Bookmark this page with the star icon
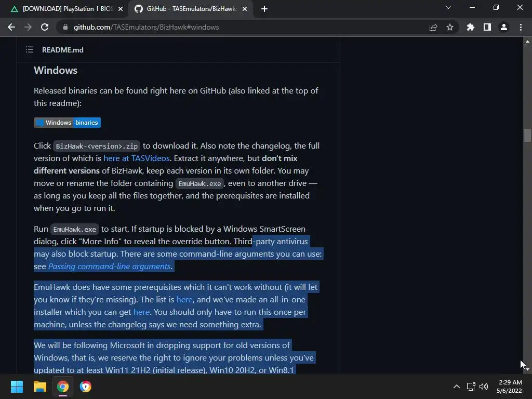Viewport: 532px width, 399px height. click(450, 27)
